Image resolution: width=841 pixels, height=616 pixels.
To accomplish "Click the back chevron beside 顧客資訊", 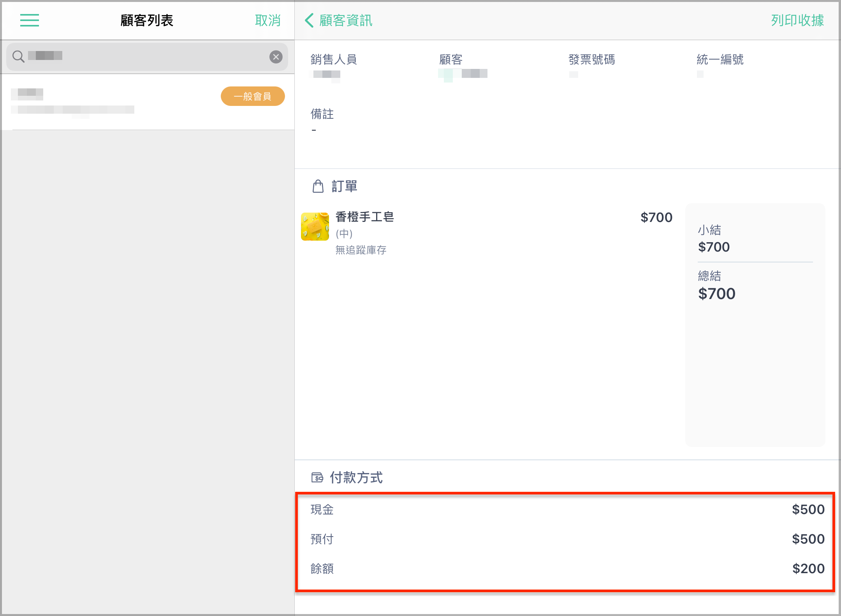I will [309, 20].
